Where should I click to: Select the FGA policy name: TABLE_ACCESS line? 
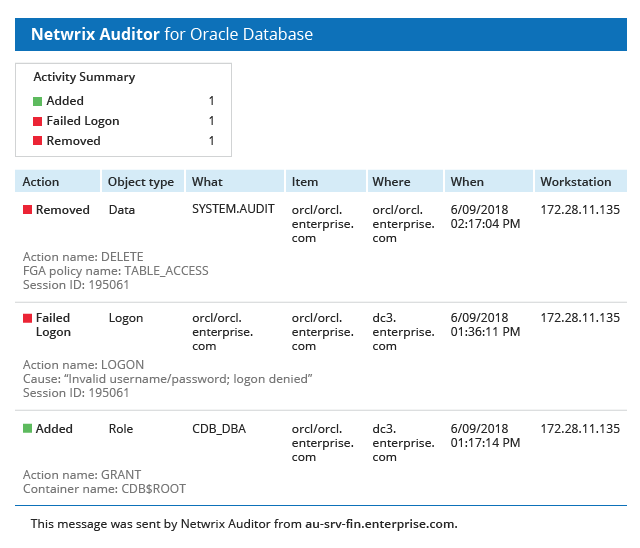pyautogui.click(x=116, y=271)
